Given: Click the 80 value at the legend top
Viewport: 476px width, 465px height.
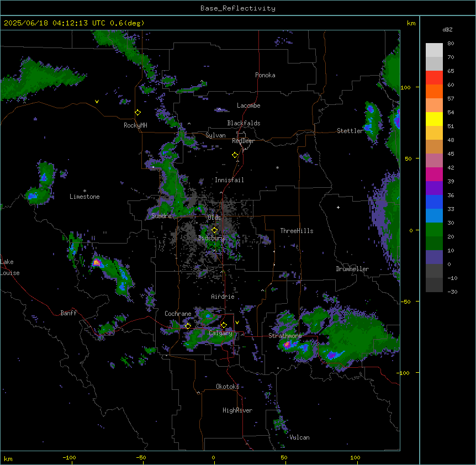Looking at the screenshot, I should pos(451,44).
